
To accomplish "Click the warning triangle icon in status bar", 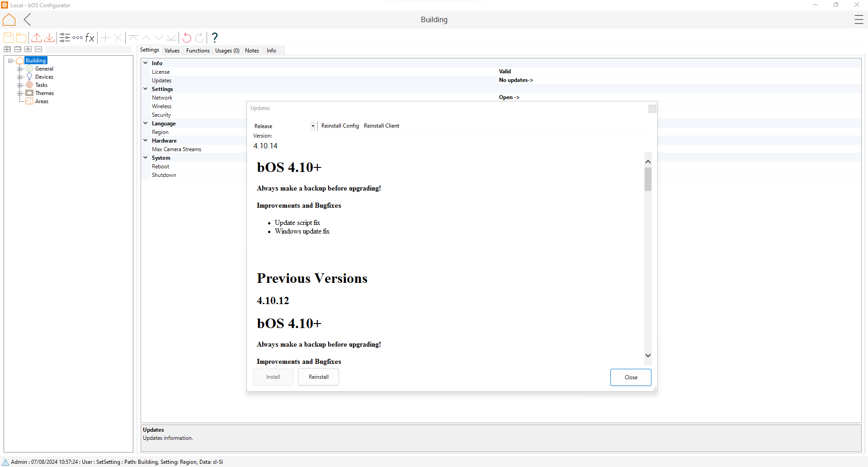I will 5,462.
